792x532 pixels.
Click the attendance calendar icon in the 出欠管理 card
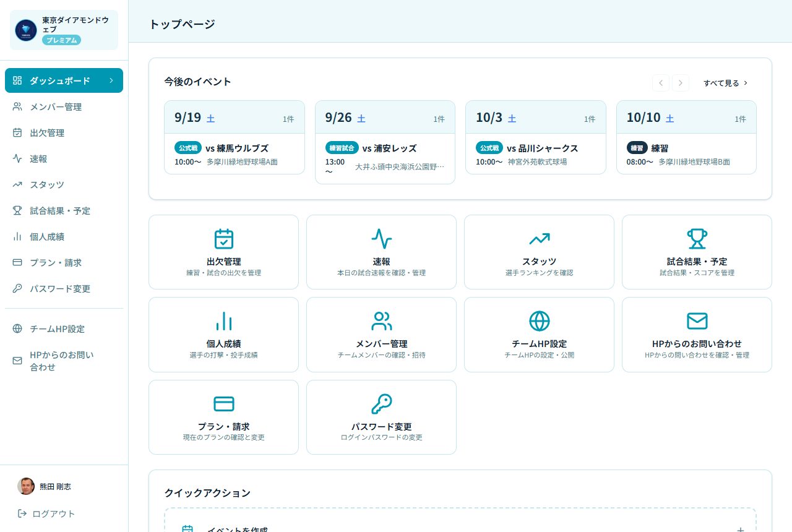223,239
